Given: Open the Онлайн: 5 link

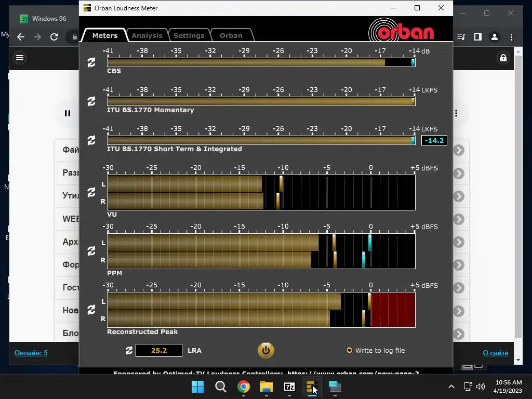Looking at the screenshot, I should pos(31,353).
